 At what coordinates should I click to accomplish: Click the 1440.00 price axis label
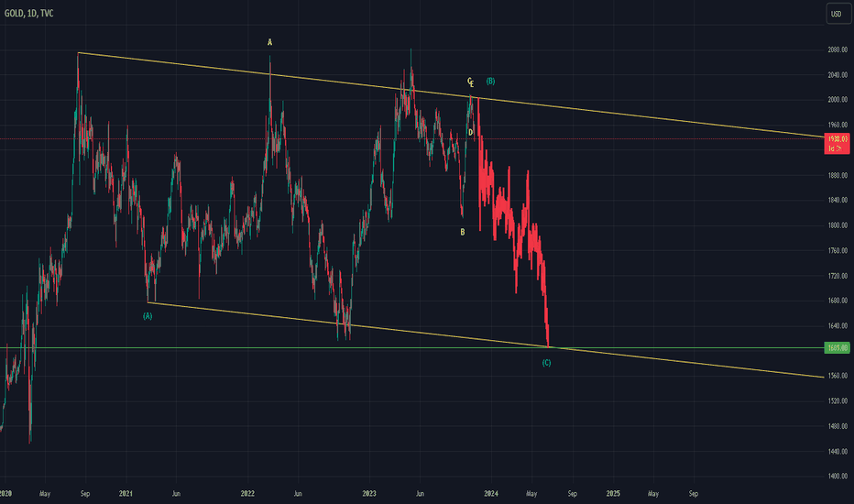pos(838,451)
